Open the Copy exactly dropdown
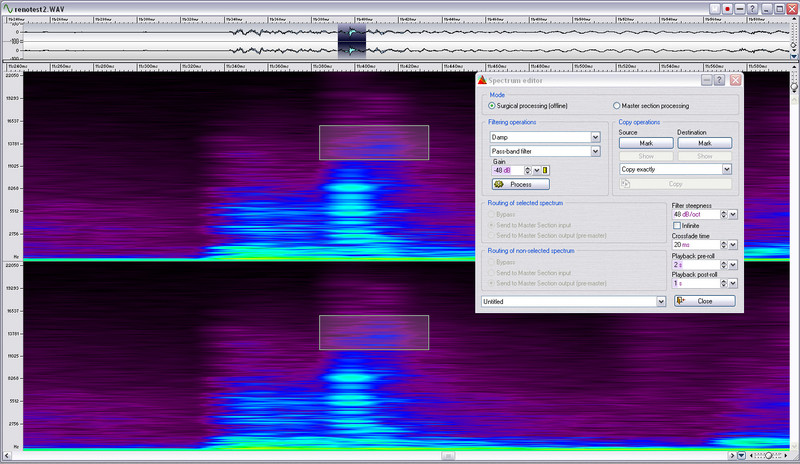 (x=676, y=169)
